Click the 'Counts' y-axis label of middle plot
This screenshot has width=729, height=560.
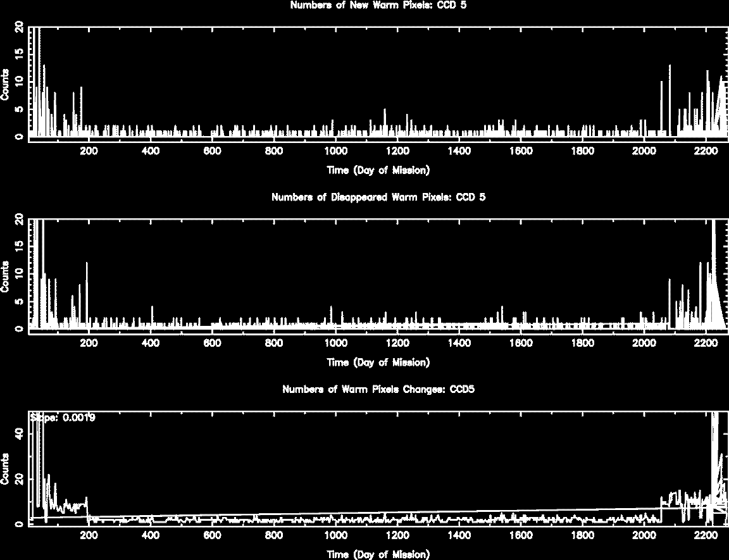[5, 277]
